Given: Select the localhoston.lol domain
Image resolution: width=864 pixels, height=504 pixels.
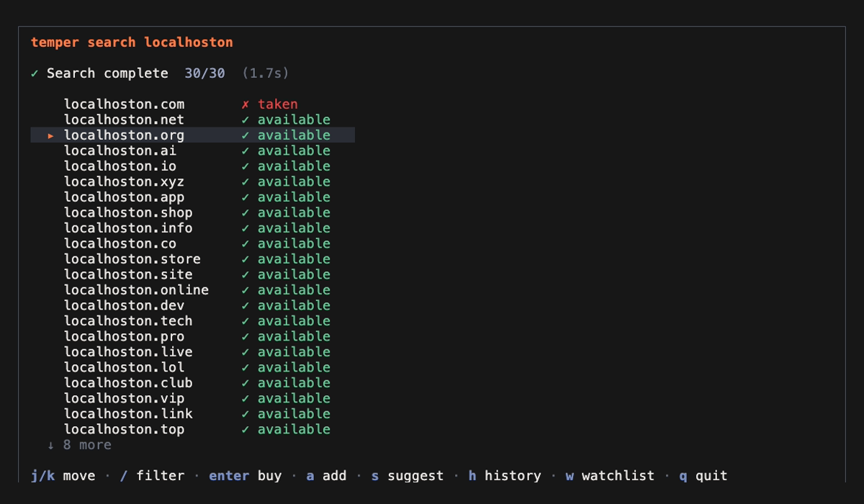Looking at the screenshot, I should pos(124,367).
